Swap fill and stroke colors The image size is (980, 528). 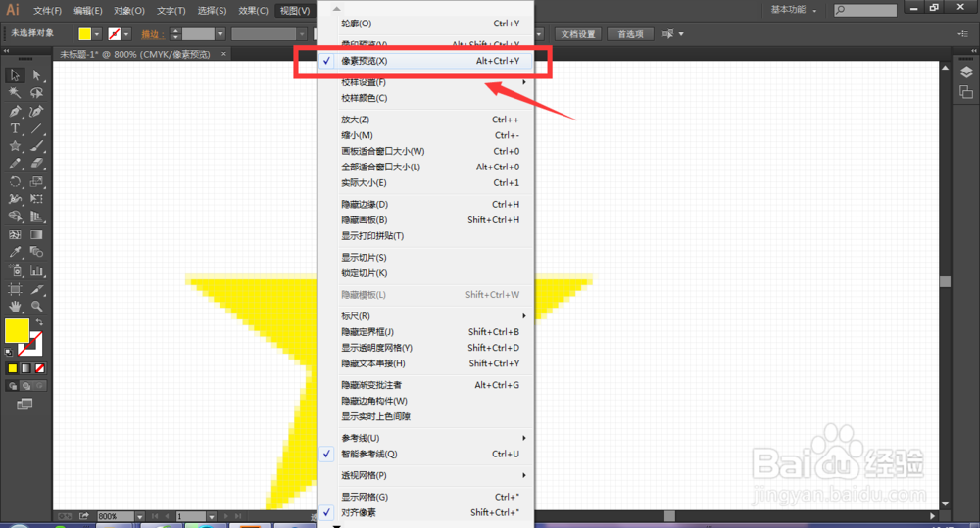coord(39,322)
